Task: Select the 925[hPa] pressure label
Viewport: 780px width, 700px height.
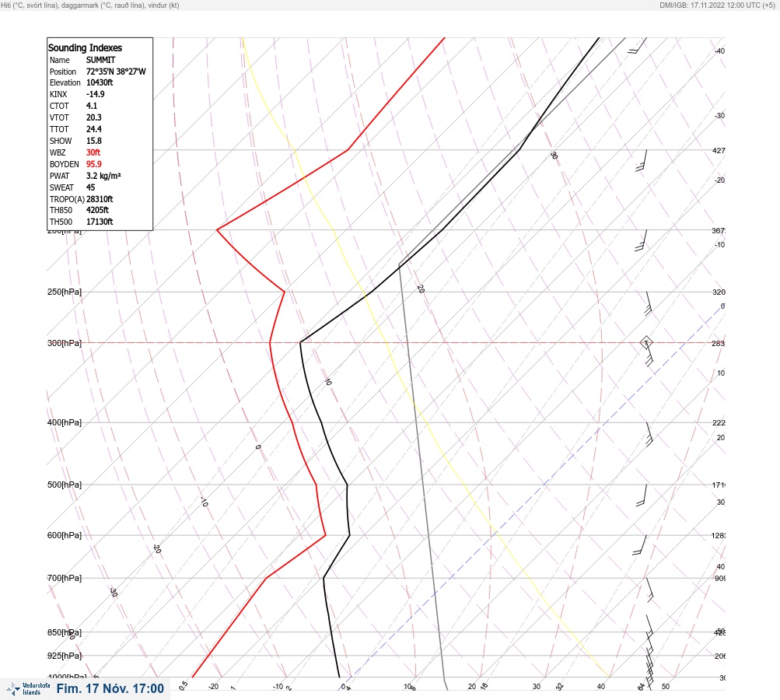Action: click(x=65, y=656)
